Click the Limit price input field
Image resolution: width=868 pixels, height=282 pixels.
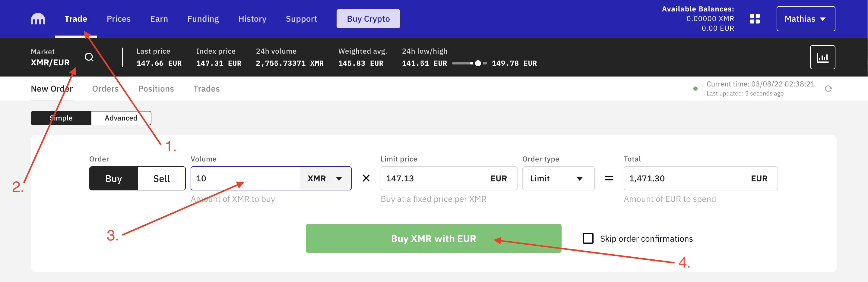[x=431, y=178]
